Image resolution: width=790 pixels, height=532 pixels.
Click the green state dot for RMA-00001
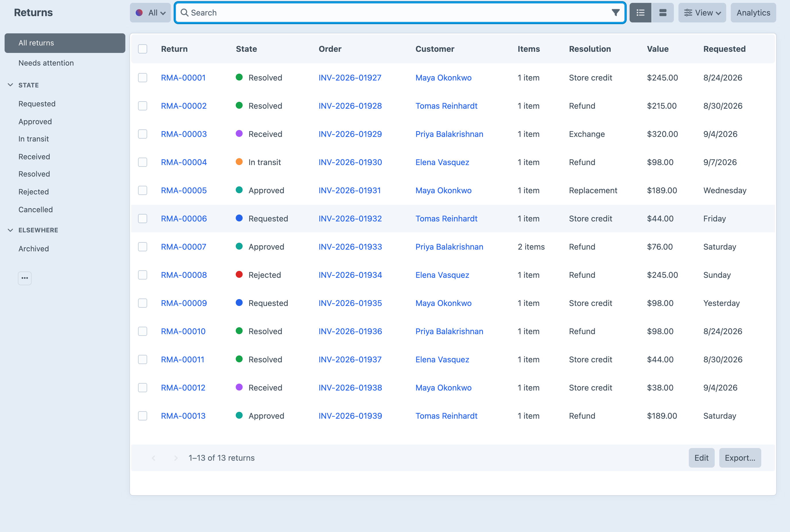click(239, 77)
